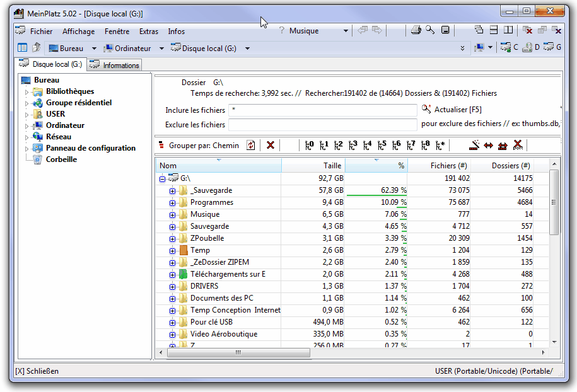Click the Inclure les fichiers input field
Screen dimensions: 577x392
[x=322, y=110]
